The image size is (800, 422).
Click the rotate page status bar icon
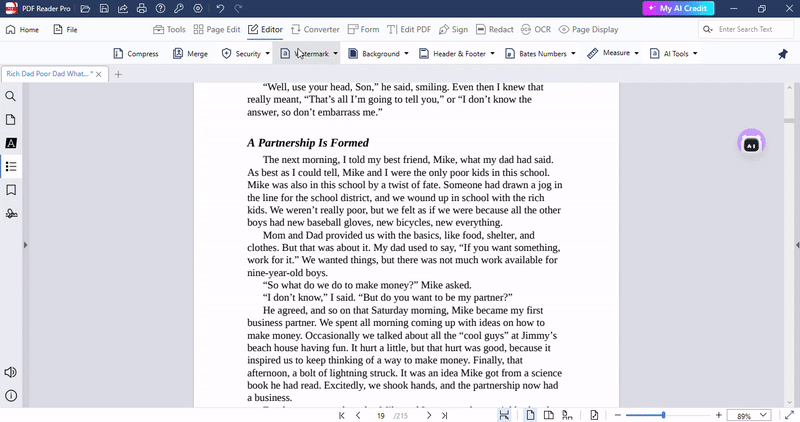[x=594, y=415]
